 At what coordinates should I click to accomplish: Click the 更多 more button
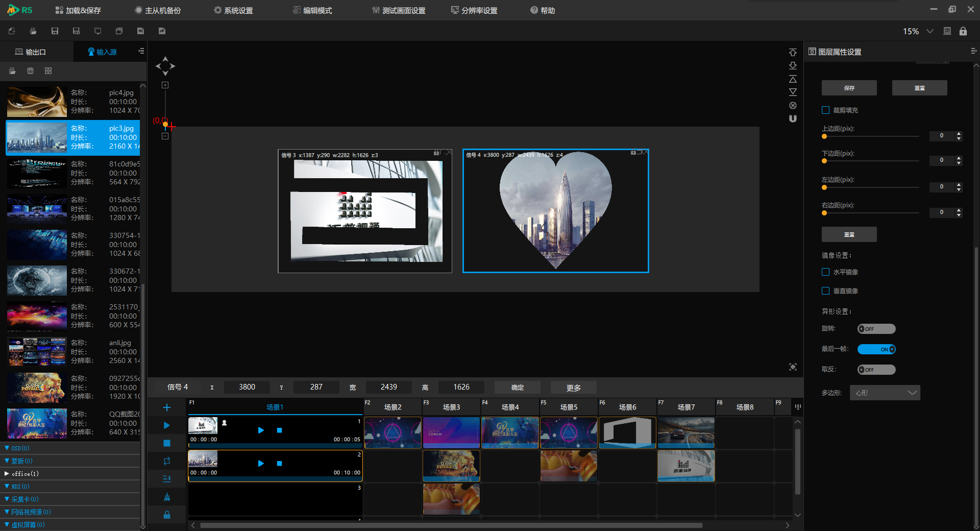(x=574, y=388)
